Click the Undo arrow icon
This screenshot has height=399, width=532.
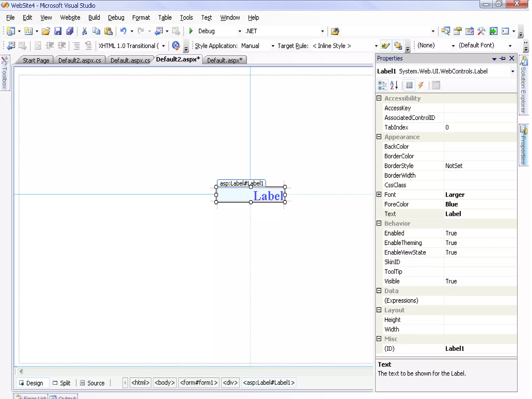click(123, 31)
